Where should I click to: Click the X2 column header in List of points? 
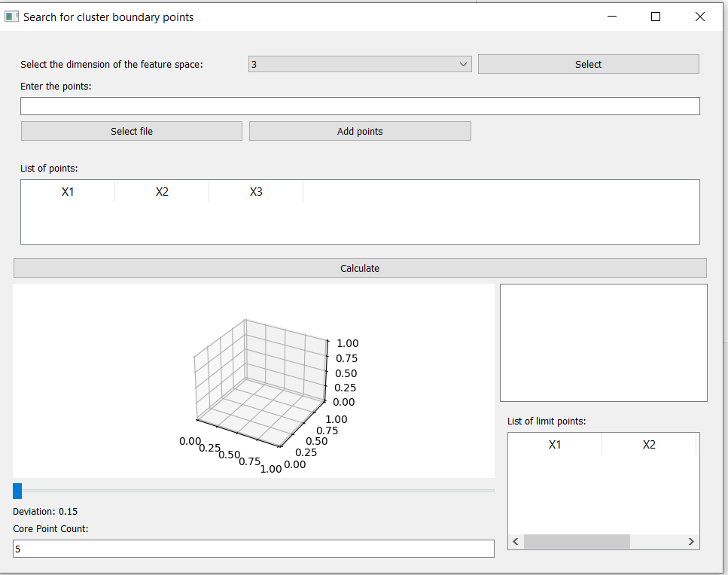click(x=162, y=191)
